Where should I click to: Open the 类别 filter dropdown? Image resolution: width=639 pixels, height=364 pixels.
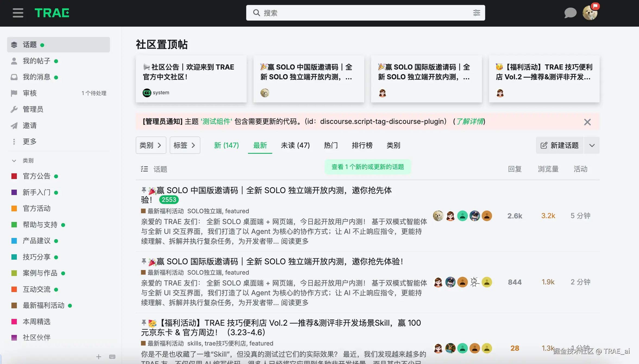[151, 145]
